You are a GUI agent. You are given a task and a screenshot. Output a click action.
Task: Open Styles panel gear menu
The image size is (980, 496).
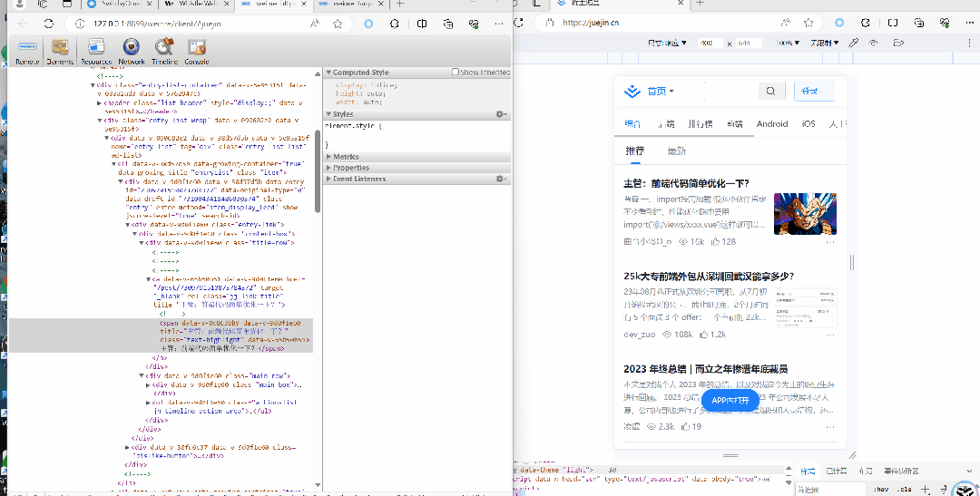[501, 114]
